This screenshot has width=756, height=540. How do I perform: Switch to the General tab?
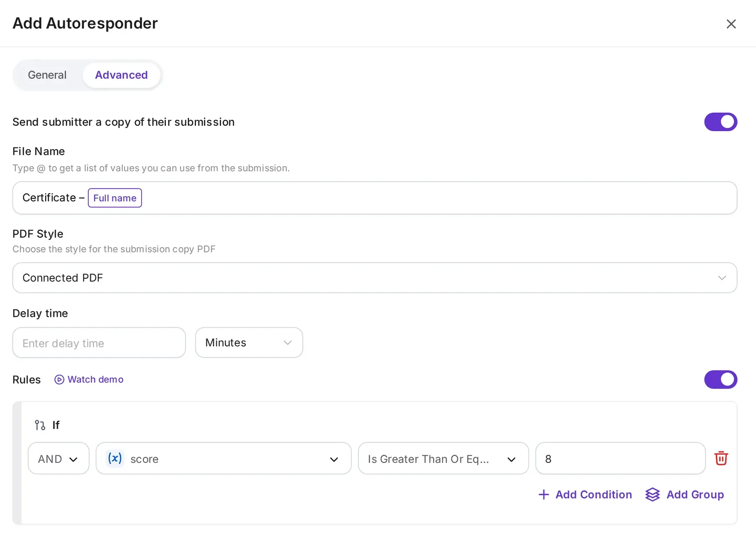(47, 75)
